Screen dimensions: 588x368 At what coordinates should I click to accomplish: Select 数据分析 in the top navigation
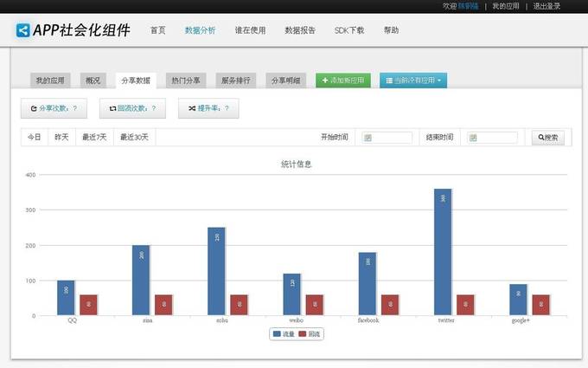tap(201, 30)
